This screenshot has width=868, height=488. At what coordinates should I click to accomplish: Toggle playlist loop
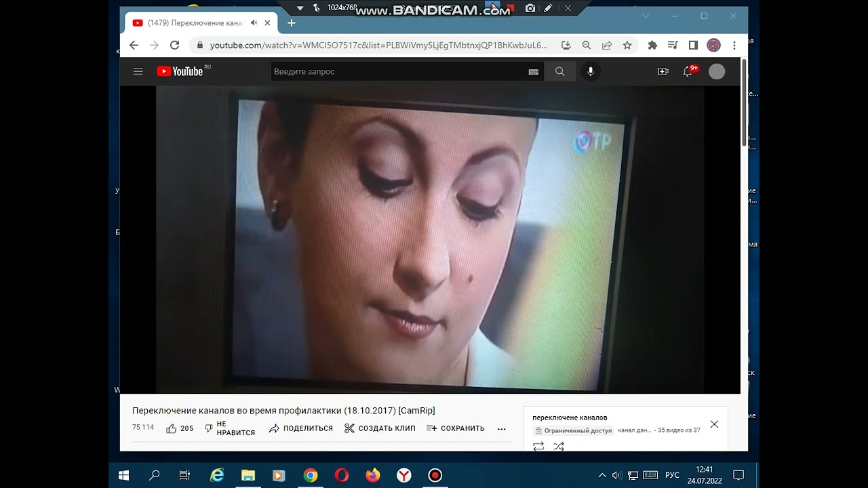click(538, 446)
